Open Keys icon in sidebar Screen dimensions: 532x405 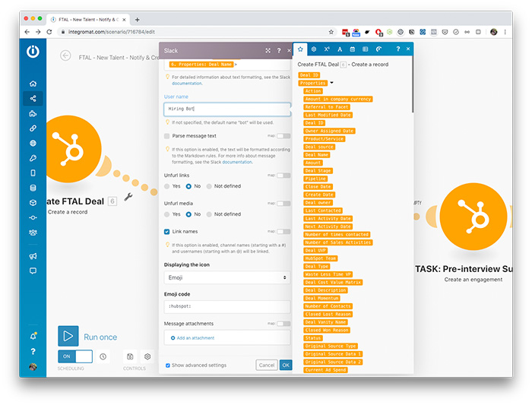(x=33, y=158)
